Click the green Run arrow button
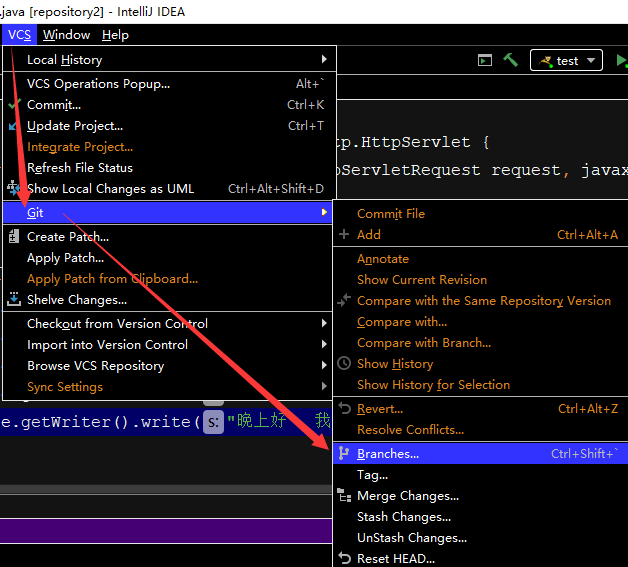 [x=621, y=60]
